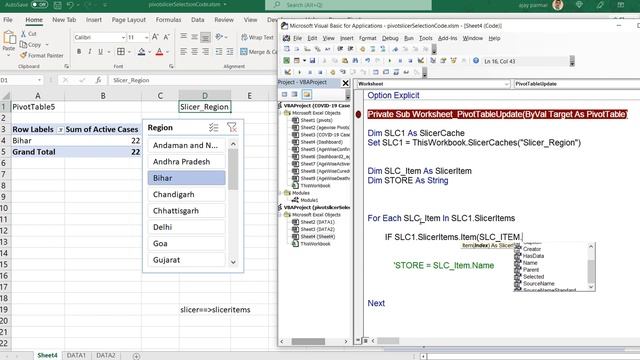640x360 pixels.
Task: Click View Code icon in Project pane
Action: (284, 94)
